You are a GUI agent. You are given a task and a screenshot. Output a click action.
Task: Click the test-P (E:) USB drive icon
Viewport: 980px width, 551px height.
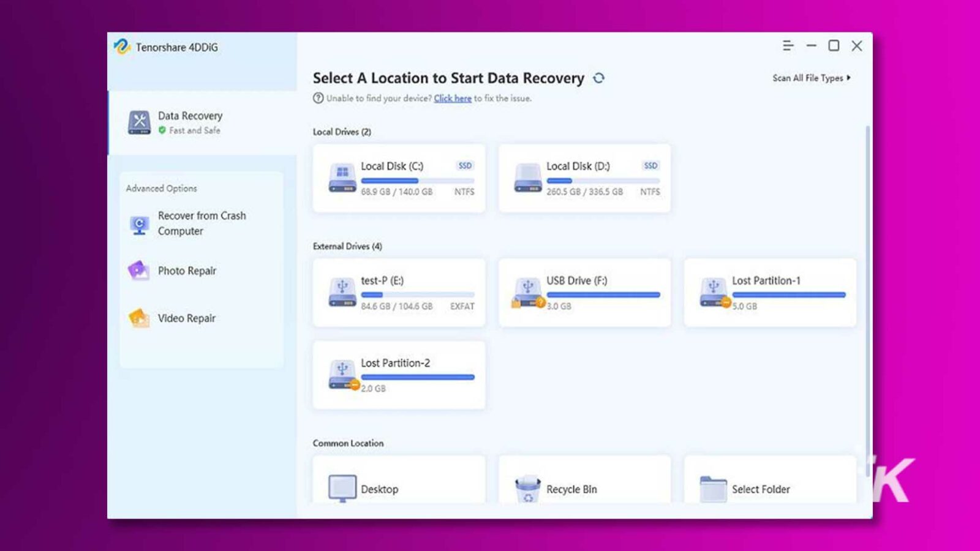coord(342,293)
